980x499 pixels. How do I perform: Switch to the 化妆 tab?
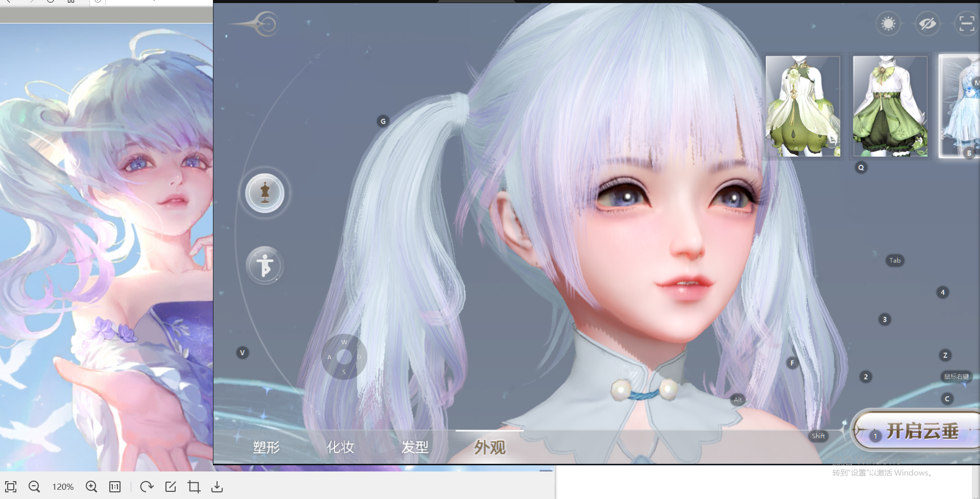[x=341, y=447]
